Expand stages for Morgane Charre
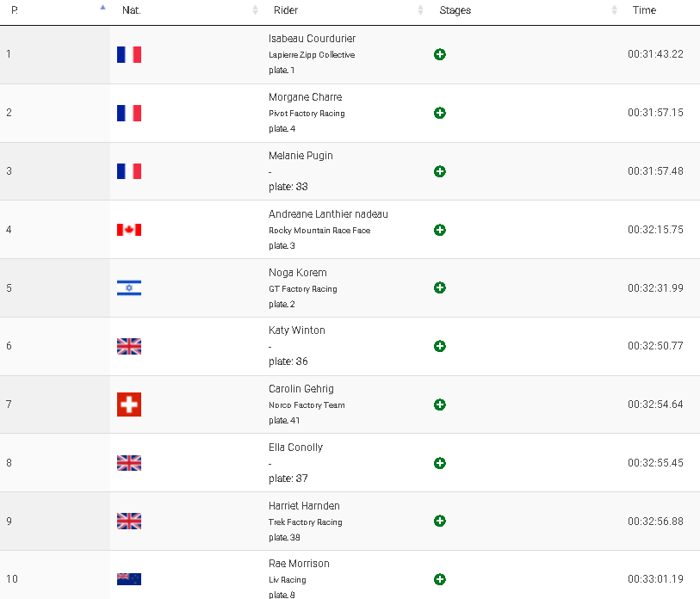The height and width of the screenshot is (599, 700). click(x=440, y=113)
